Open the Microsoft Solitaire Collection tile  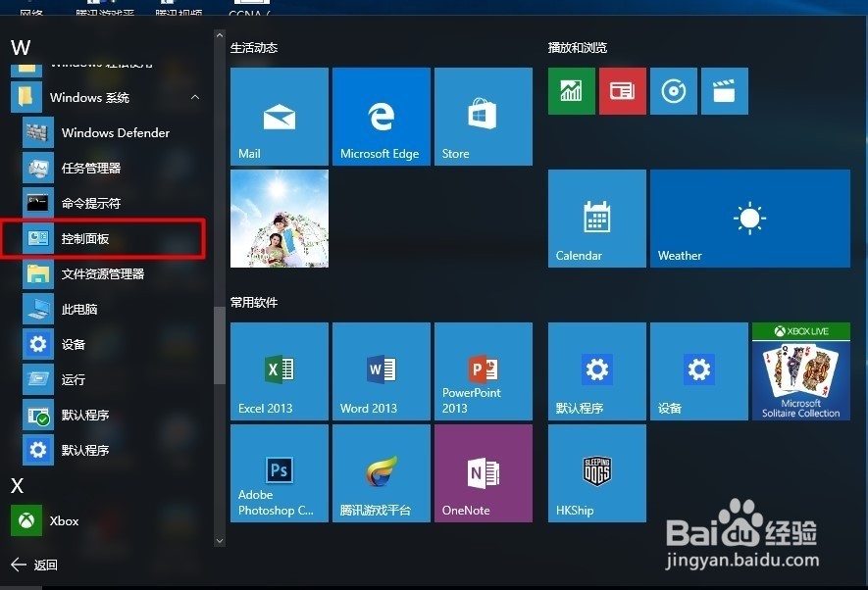[x=801, y=371]
